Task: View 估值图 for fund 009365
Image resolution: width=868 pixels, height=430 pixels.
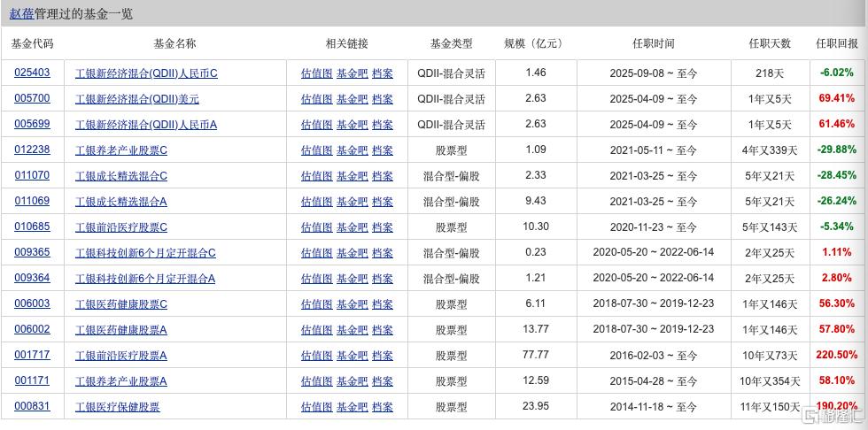Action: [x=317, y=252]
